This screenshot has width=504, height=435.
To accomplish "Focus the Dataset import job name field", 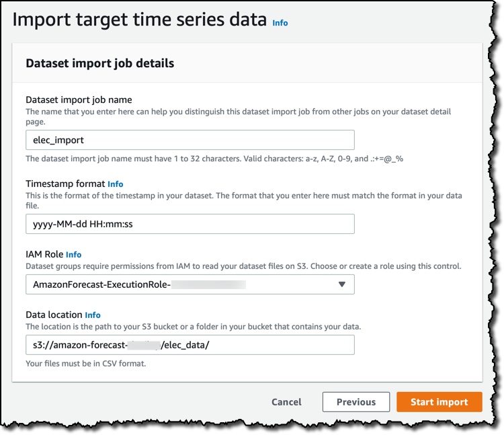I will [x=190, y=140].
